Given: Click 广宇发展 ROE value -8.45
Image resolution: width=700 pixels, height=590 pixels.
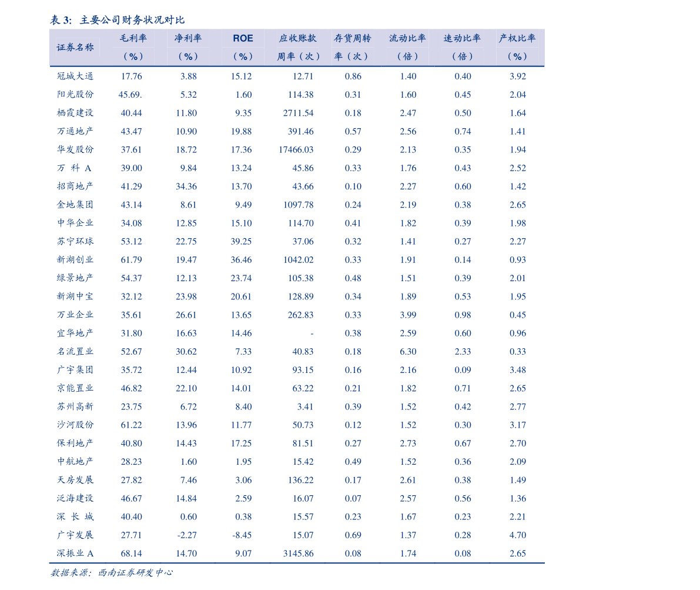Looking at the screenshot, I should pos(242,535).
